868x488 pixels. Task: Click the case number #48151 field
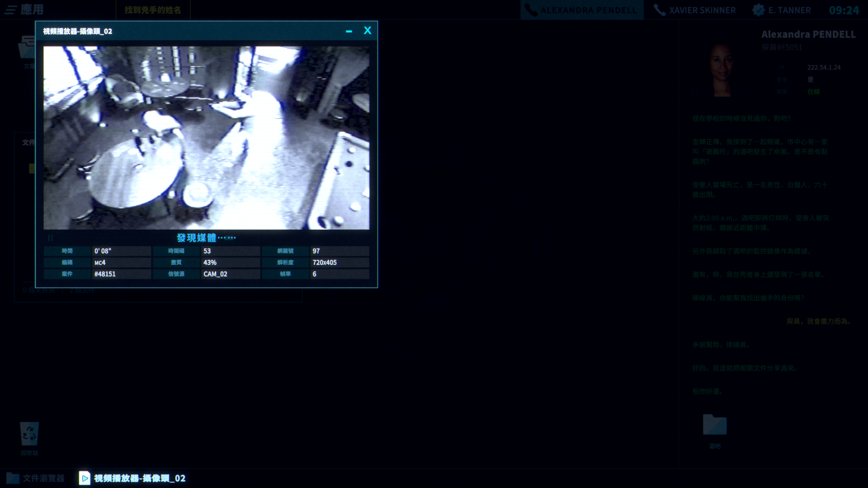pos(121,274)
